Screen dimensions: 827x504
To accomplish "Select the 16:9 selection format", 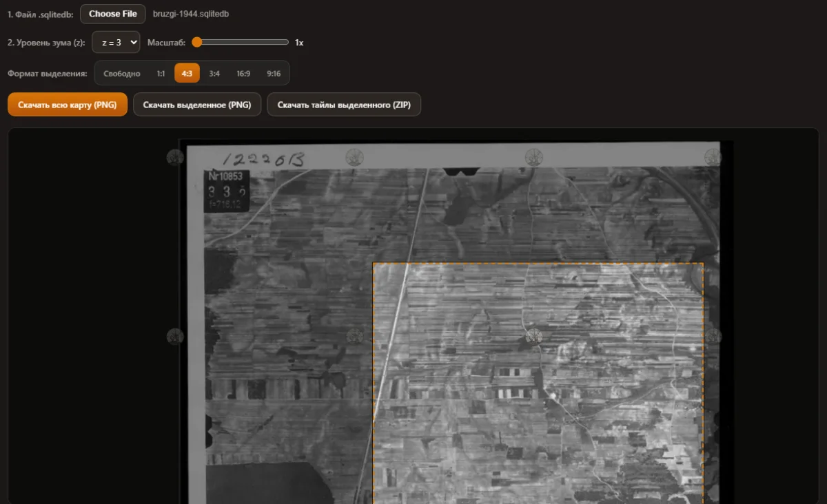I will coord(243,73).
